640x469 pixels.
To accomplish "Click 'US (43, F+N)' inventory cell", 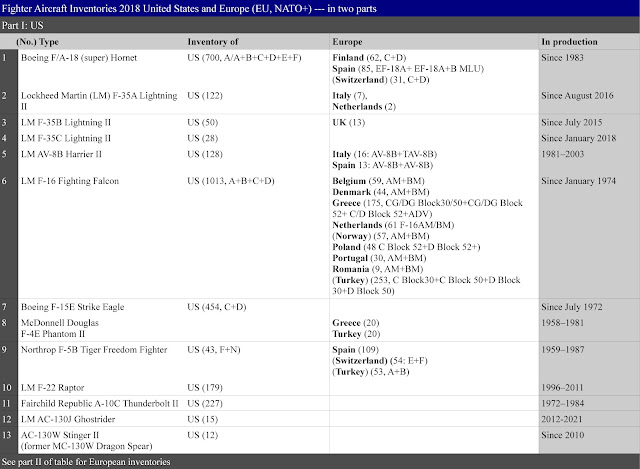I will tap(214, 350).
